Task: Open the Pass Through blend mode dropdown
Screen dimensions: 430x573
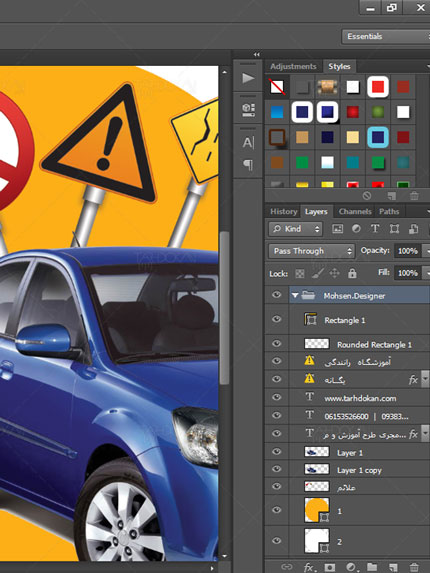Action: [312, 251]
